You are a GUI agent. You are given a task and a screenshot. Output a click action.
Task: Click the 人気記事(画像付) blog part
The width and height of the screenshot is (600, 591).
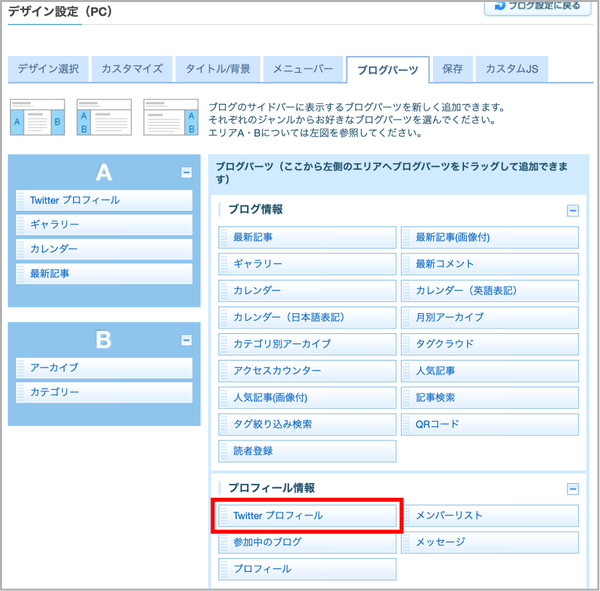point(307,398)
